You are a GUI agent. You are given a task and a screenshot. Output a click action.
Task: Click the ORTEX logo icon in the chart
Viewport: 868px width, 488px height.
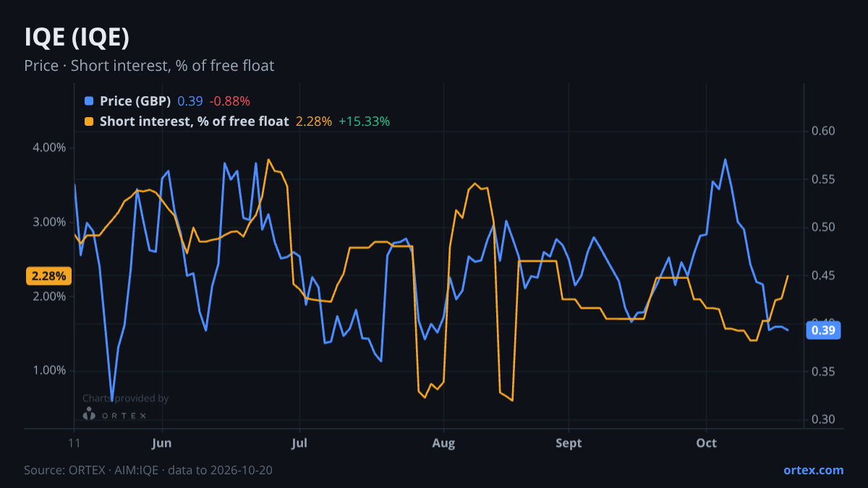(89, 414)
